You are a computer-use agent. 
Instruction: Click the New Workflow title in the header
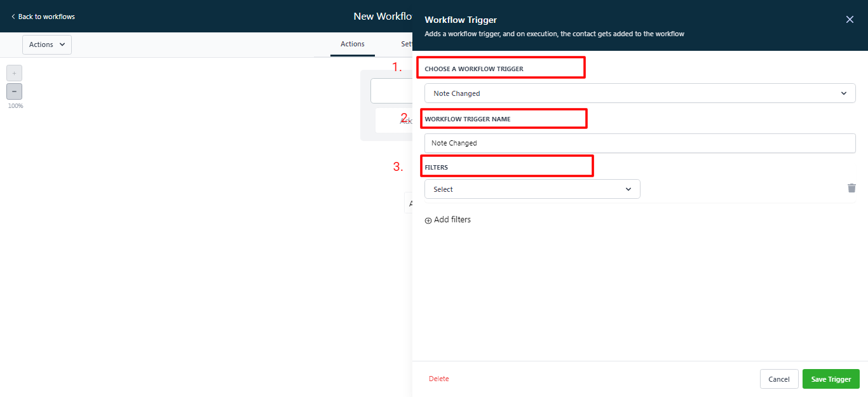[x=383, y=17]
